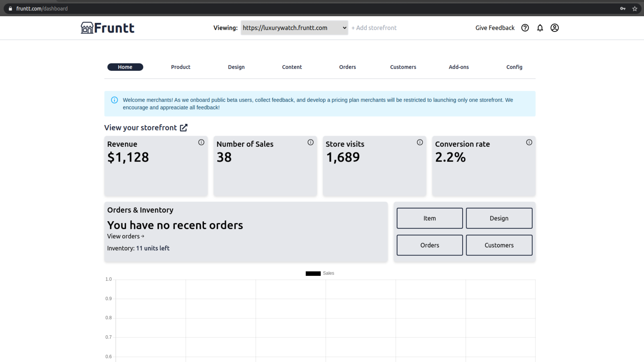Switch to the Add-ons tab

(x=459, y=67)
